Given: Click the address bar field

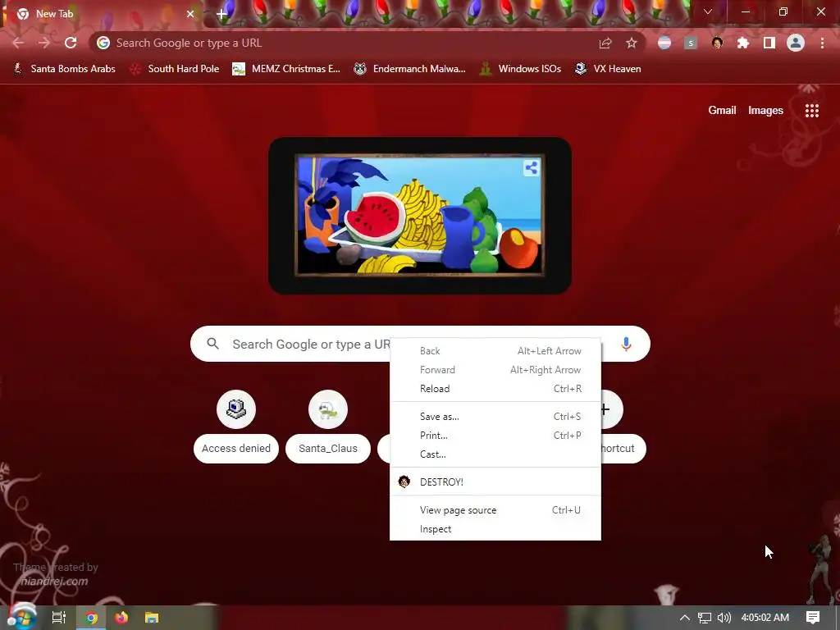Looking at the screenshot, I should pyautogui.click(x=343, y=43).
